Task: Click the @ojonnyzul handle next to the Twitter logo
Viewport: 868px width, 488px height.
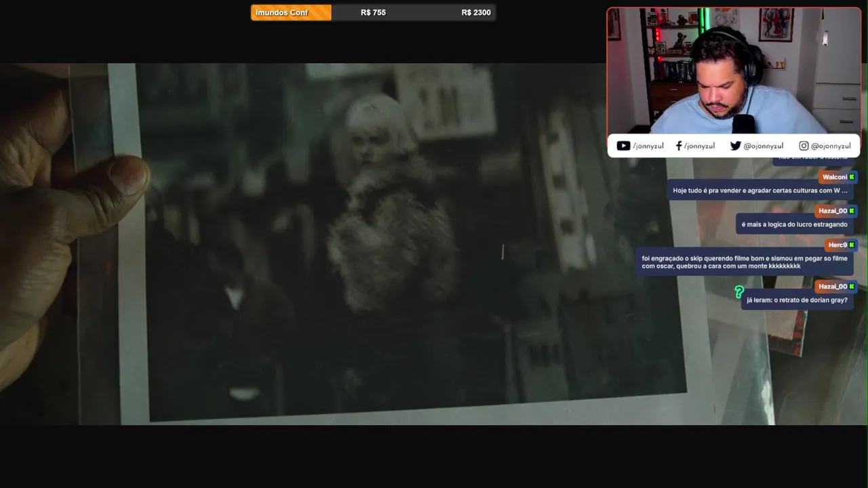Action: click(x=763, y=146)
